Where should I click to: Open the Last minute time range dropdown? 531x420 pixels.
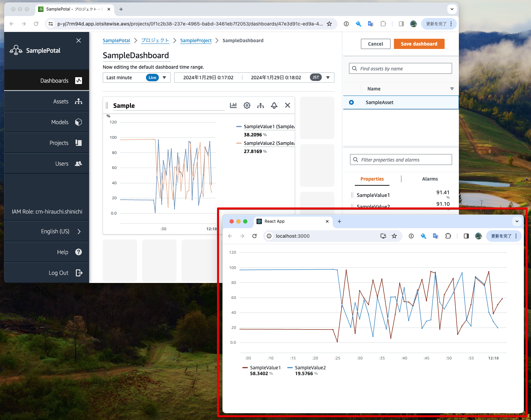pos(164,77)
